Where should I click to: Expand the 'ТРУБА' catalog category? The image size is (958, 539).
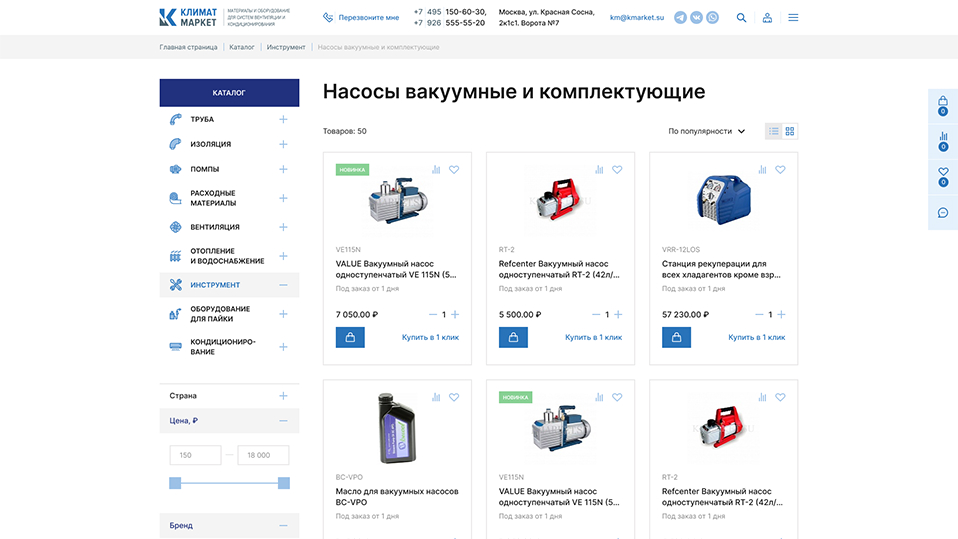(x=283, y=120)
